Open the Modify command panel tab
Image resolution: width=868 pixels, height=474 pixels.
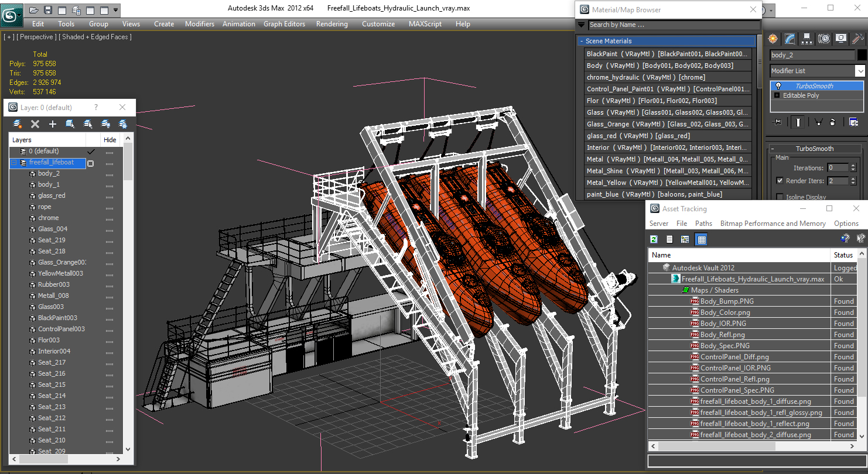[x=790, y=39]
